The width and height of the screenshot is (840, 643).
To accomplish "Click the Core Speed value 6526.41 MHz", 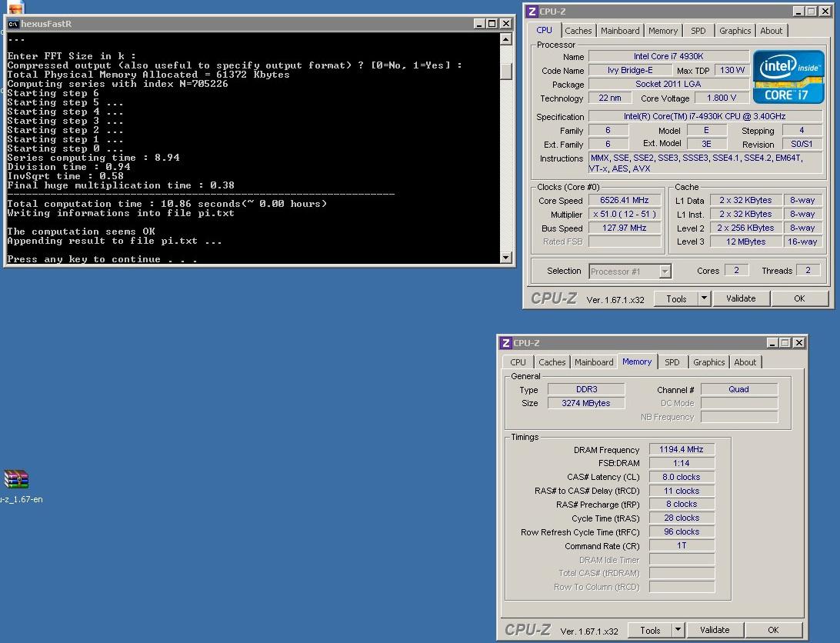I will click(x=625, y=201).
